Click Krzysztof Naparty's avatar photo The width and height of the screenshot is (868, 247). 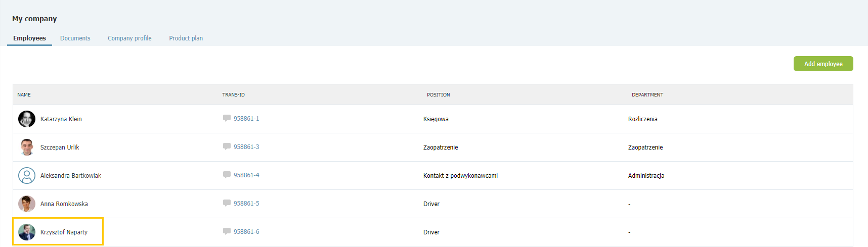pyautogui.click(x=27, y=232)
